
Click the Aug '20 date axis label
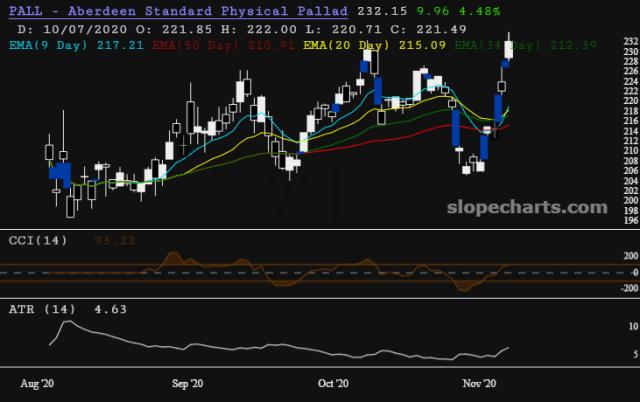pos(38,383)
